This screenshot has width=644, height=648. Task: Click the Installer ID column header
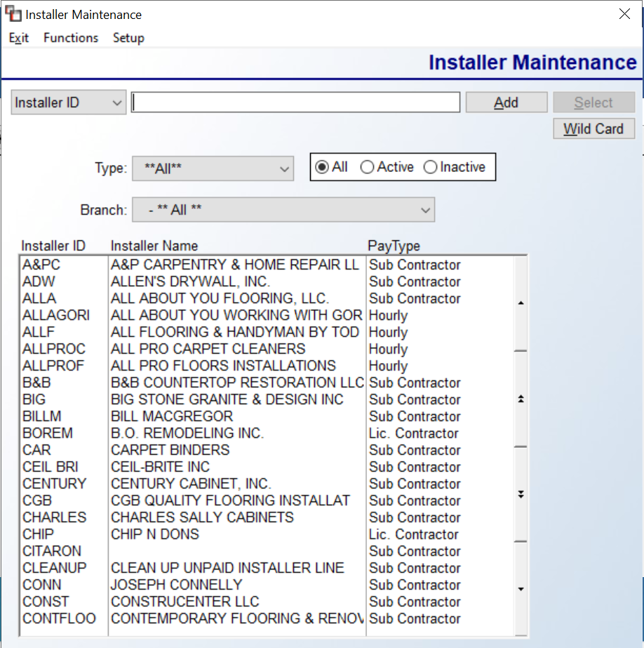tap(53, 246)
